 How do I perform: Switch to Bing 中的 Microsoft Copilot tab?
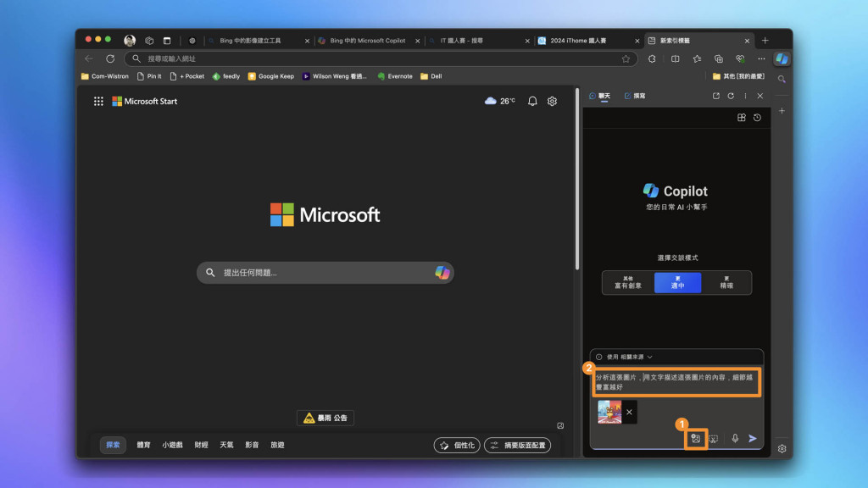pyautogui.click(x=369, y=41)
